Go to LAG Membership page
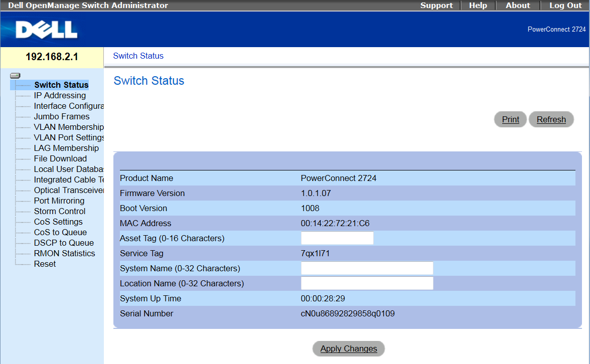Image resolution: width=590 pixels, height=364 pixels. (x=66, y=148)
